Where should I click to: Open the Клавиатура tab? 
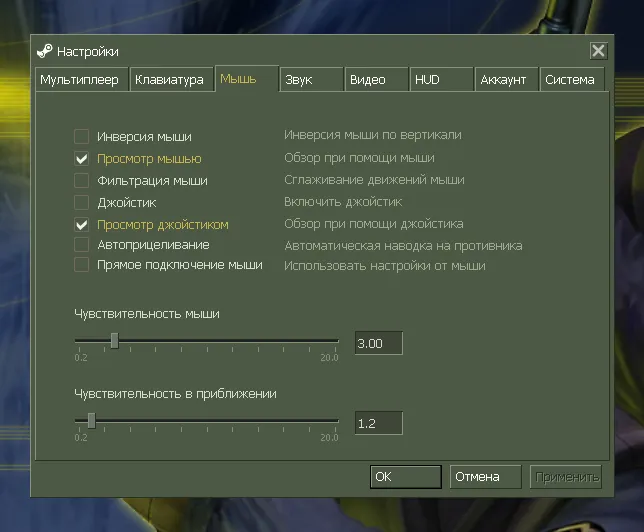click(171, 79)
